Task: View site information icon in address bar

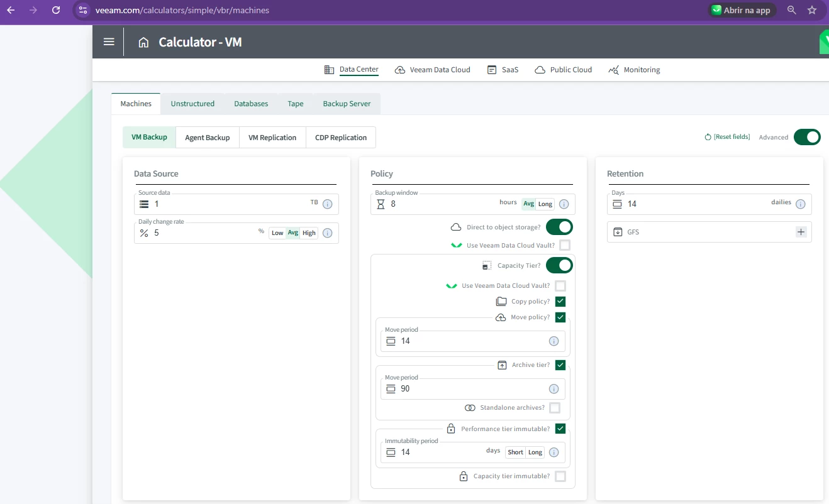Action: 83,10
